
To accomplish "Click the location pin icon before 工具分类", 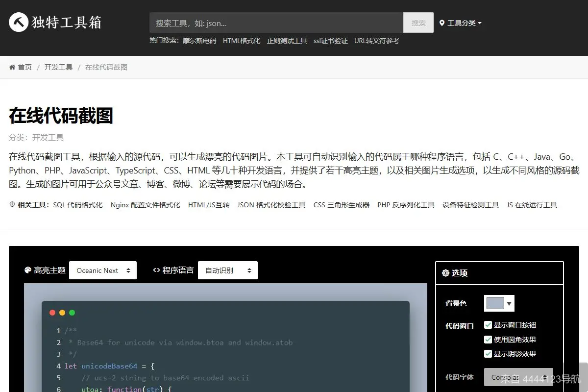I will [443, 23].
